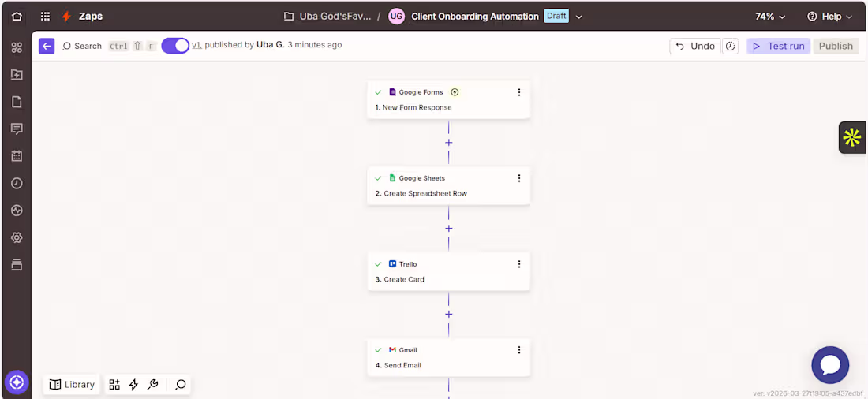The image size is (868, 399).
Task: Open the Zap history clock sidebar icon
Action: [17, 183]
